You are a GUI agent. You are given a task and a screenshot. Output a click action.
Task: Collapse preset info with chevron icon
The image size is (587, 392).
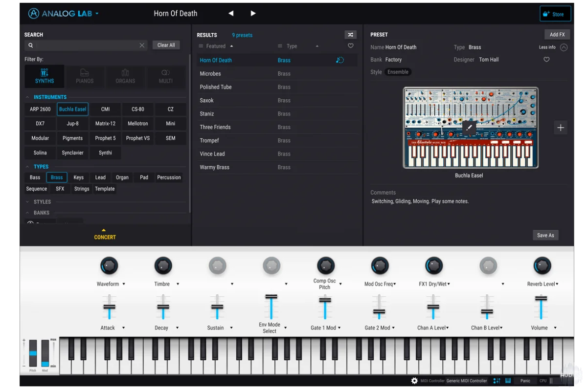click(x=564, y=47)
